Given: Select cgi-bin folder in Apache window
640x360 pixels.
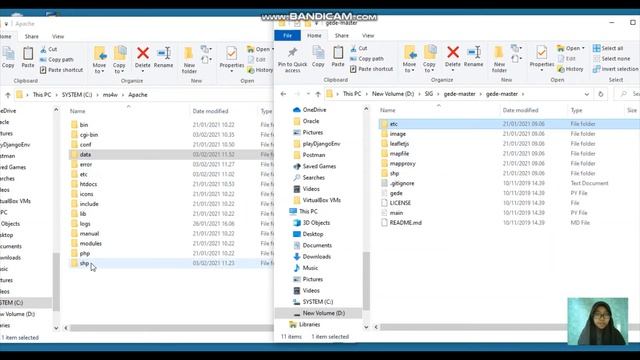Looking at the screenshot, I should pos(89,135).
